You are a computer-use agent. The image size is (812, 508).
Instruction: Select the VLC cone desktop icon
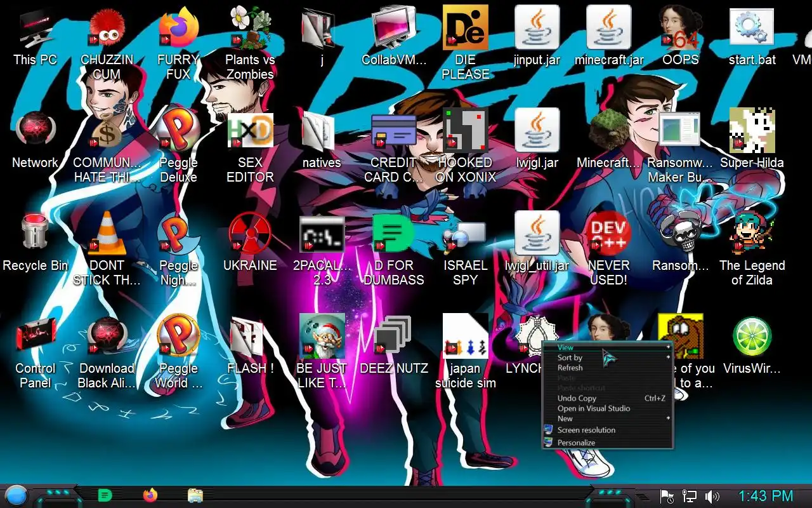point(107,234)
